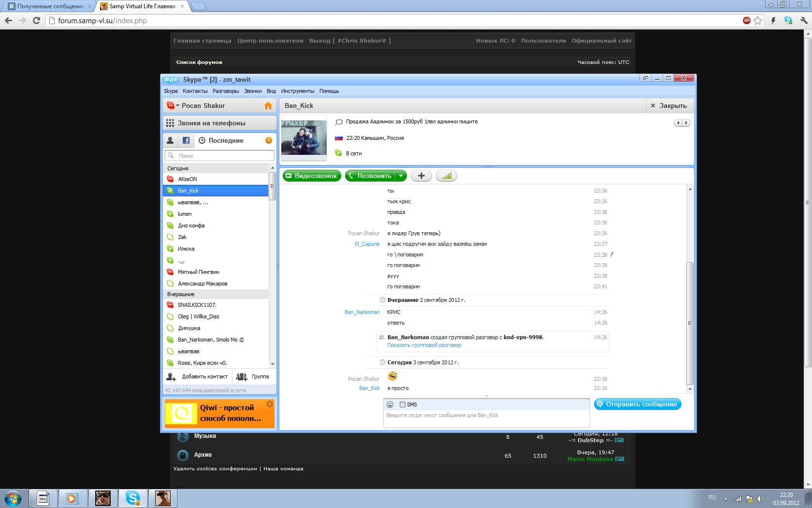This screenshot has width=812, height=508.
Task: Click the search magnifier icon
Action: (x=171, y=156)
